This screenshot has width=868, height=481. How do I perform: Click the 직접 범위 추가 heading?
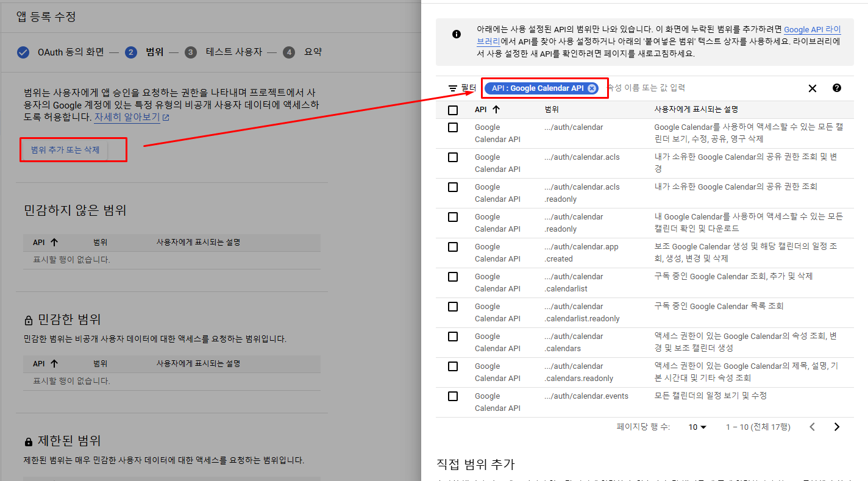pos(476,465)
